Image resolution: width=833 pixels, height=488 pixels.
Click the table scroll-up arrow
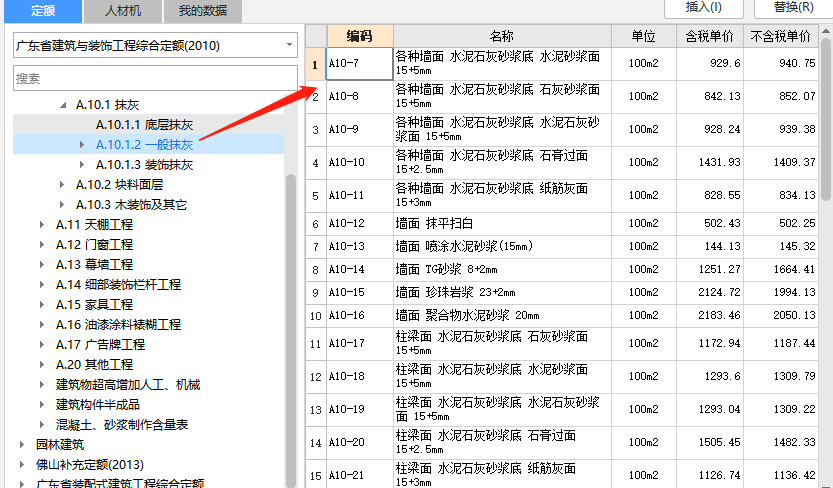[826, 31]
